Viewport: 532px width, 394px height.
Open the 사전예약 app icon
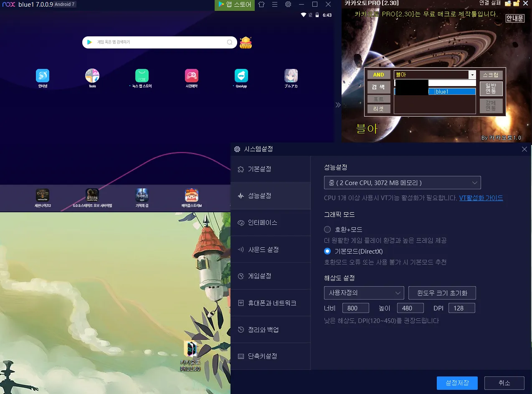pos(192,76)
